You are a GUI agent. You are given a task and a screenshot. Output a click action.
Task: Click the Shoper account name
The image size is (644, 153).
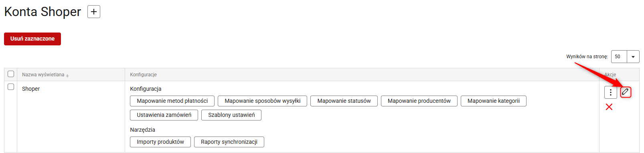pyautogui.click(x=31, y=89)
